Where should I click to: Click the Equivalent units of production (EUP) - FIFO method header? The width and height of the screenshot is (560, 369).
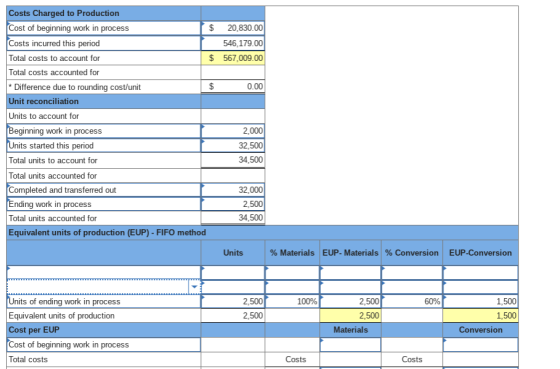point(262,233)
